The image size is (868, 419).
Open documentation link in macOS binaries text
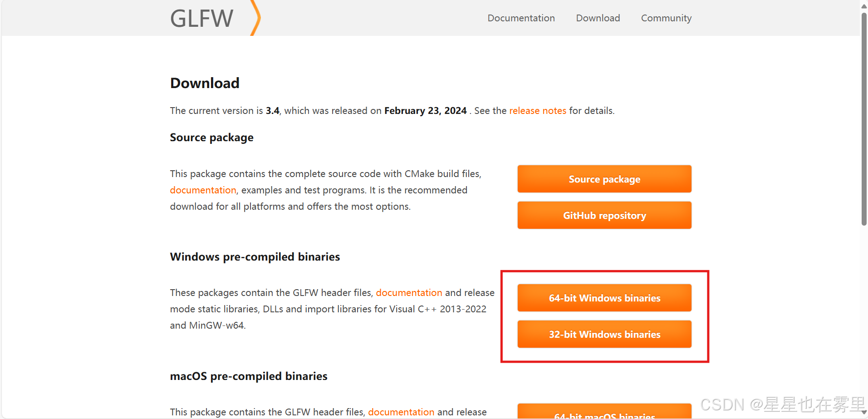[401, 412]
